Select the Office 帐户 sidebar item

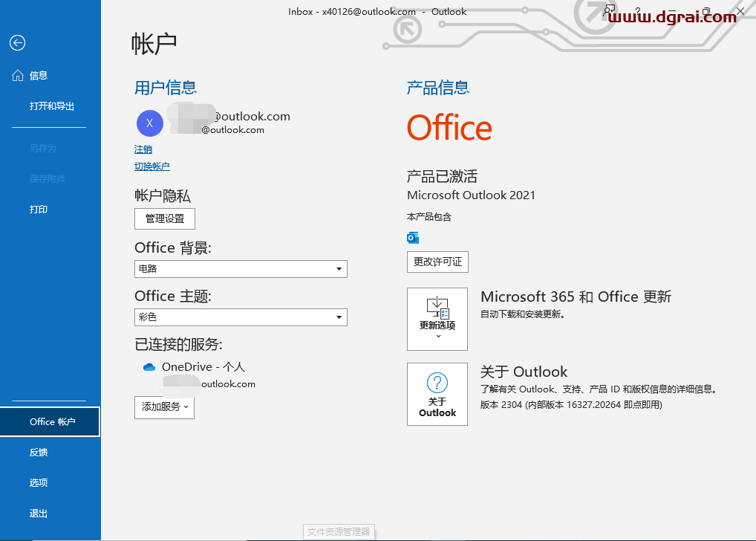point(50,422)
